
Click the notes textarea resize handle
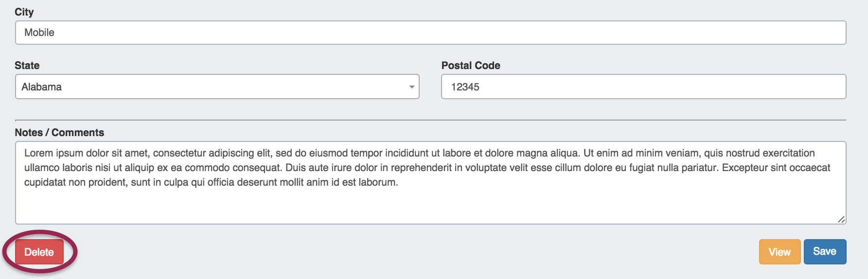[841, 219]
